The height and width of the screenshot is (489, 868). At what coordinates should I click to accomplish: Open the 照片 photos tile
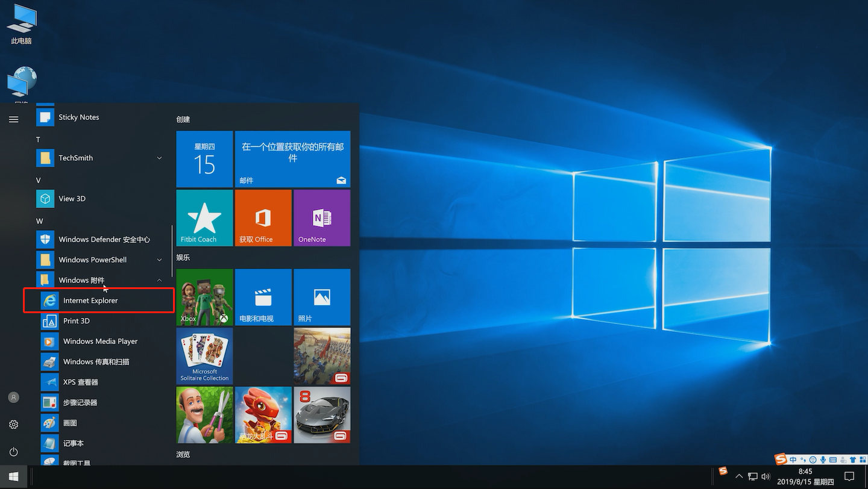(x=322, y=297)
